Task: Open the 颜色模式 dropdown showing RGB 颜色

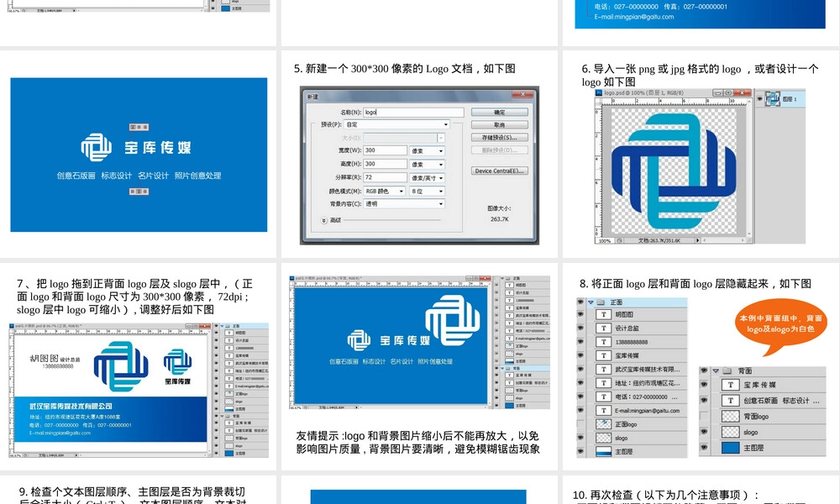Action: pos(385,192)
